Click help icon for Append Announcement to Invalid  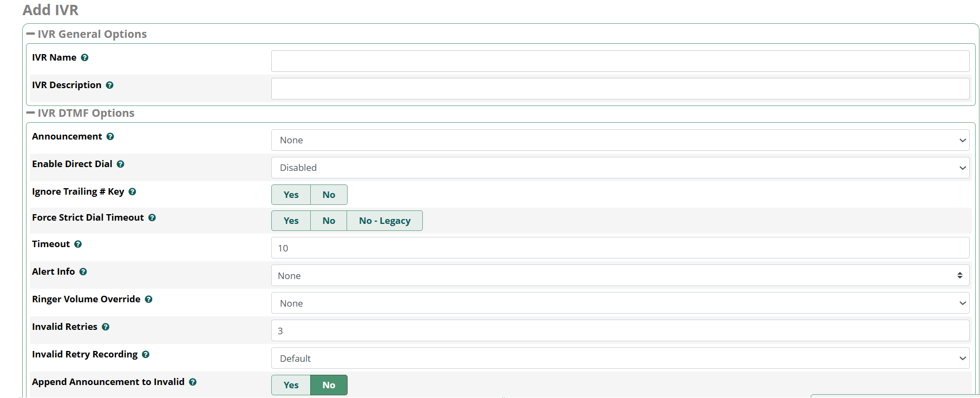[193, 382]
